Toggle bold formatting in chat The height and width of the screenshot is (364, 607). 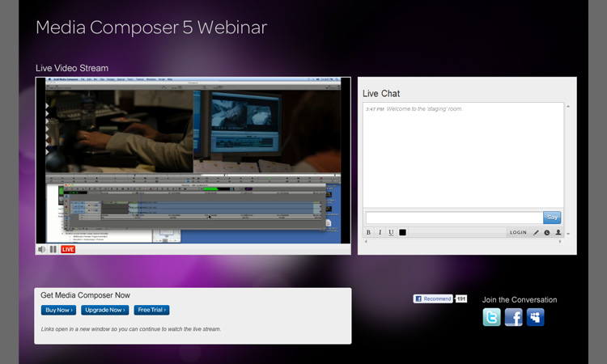[x=368, y=232]
